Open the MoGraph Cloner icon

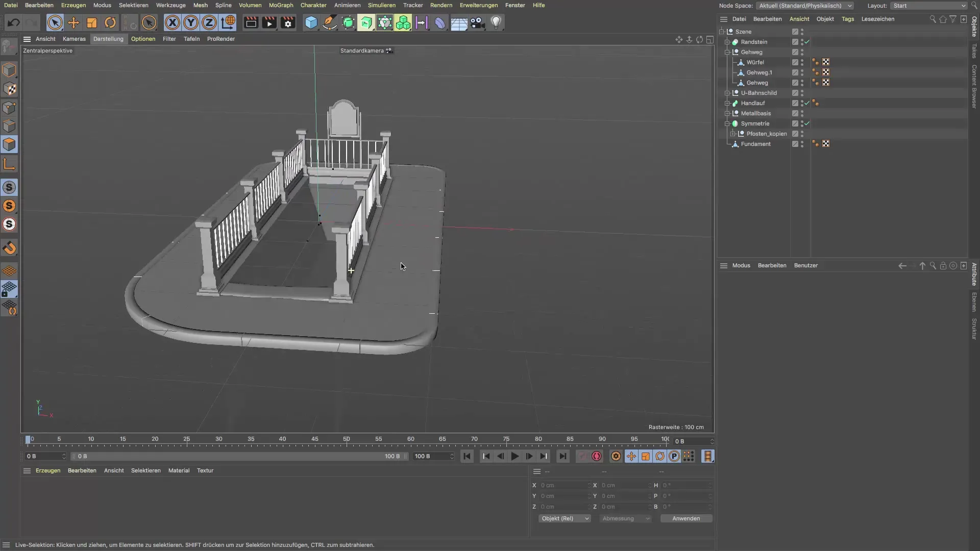[403, 22]
